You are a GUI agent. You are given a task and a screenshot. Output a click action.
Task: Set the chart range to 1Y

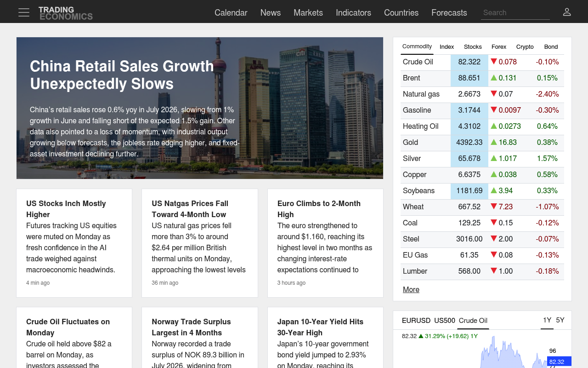coord(547,320)
